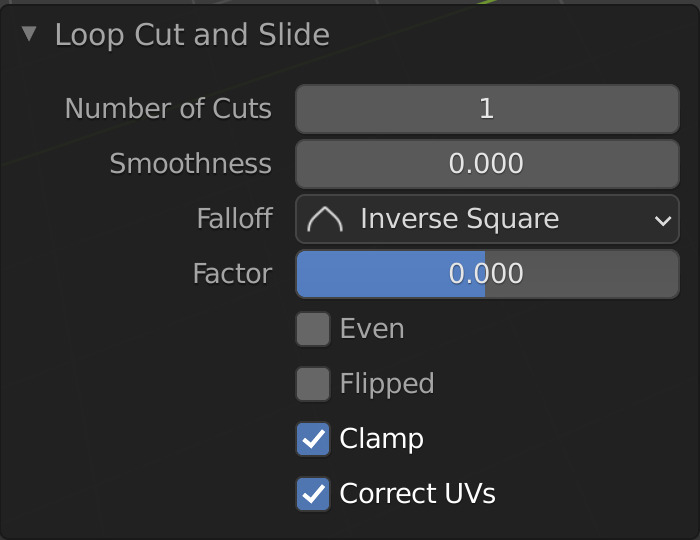Click the Correct UVs label text
The image size is (700, 540).
click(x=418, y=493)
